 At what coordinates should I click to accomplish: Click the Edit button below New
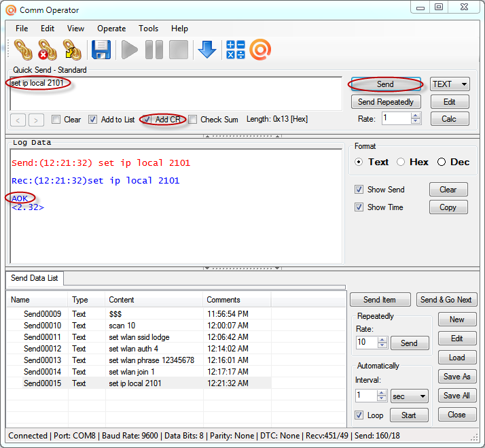point(457,339)
